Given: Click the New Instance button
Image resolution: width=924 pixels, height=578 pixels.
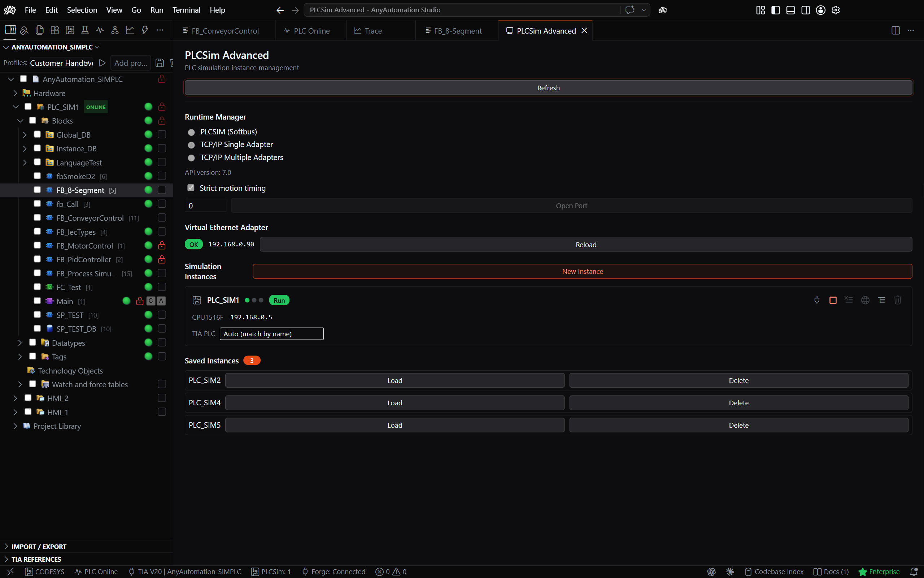Looking at the screenshot, I should (x=582, y=271).
